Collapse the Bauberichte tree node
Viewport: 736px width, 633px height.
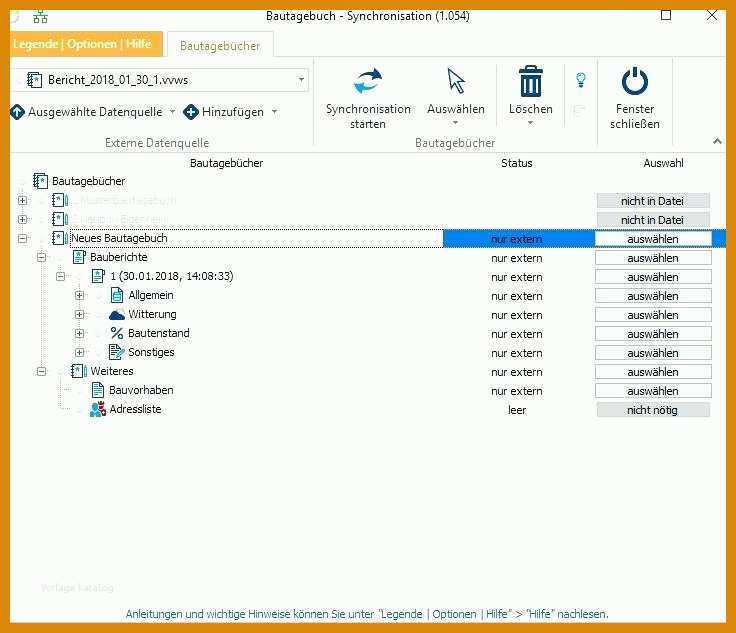coord(41,257)
